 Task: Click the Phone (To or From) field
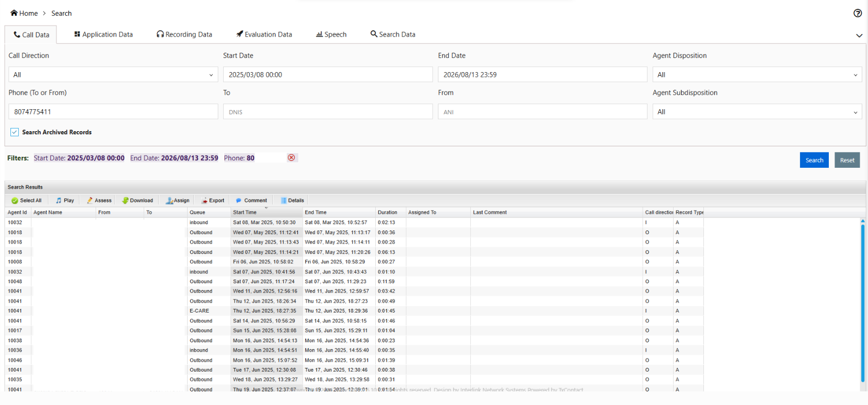coord(113,112)
